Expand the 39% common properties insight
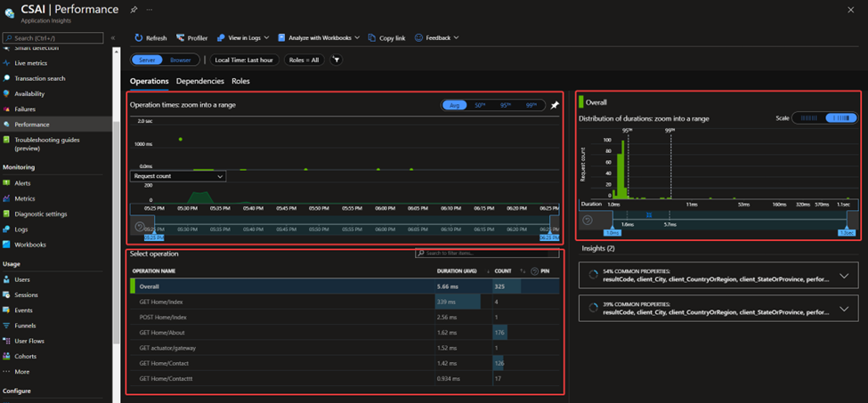Screen dimensions: 868x403 [844, 309]
